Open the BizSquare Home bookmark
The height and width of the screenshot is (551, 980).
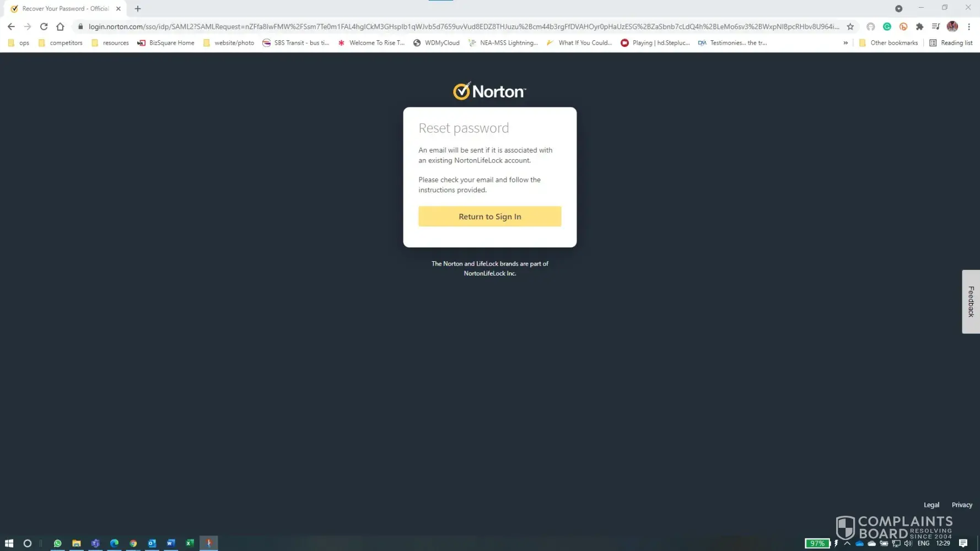point(166,42)
